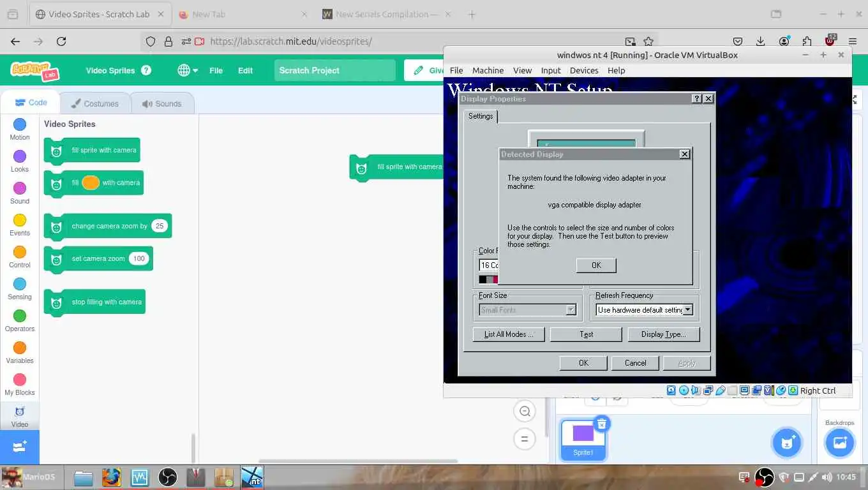Zoom out the code workspace
This screenshot has height=490, width=868.
click(x=525, y=412)
